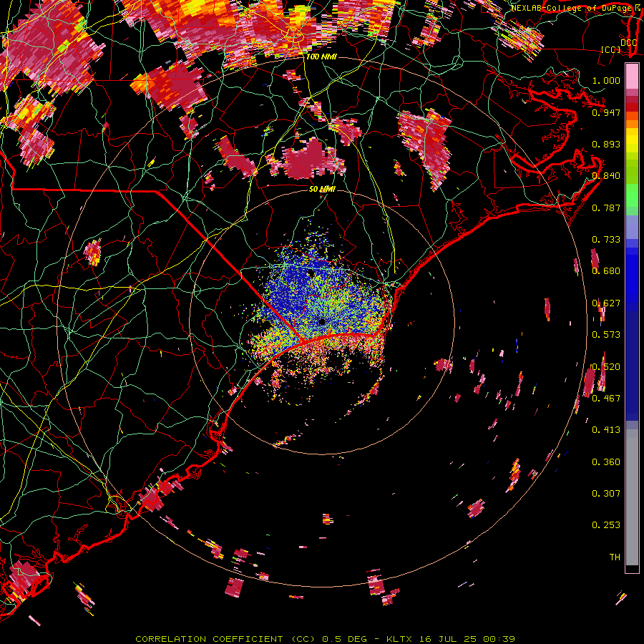Click the "DCC" legend heading
Image resolution: width=644 pixels, height=644 pixels.
coord(628,43)
